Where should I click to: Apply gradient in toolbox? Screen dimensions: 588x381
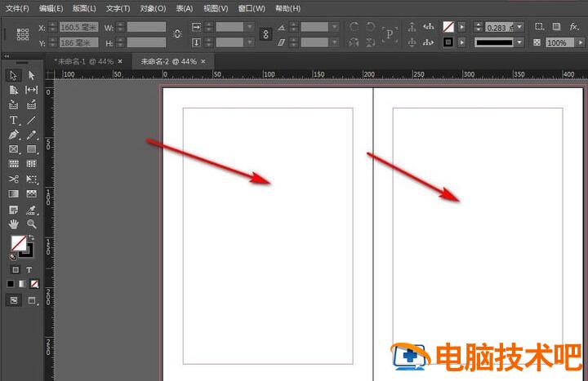23,284
